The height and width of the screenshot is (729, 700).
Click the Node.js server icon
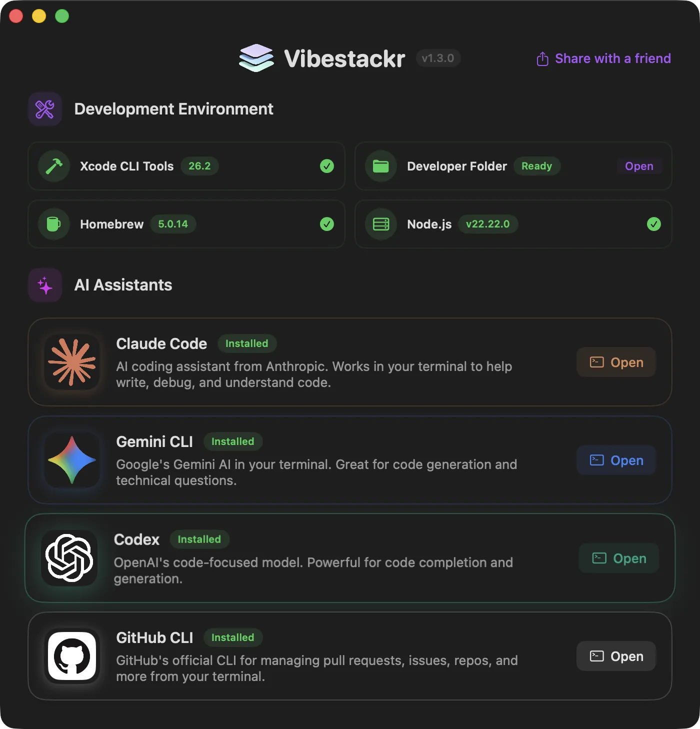[x=380, y=224]
